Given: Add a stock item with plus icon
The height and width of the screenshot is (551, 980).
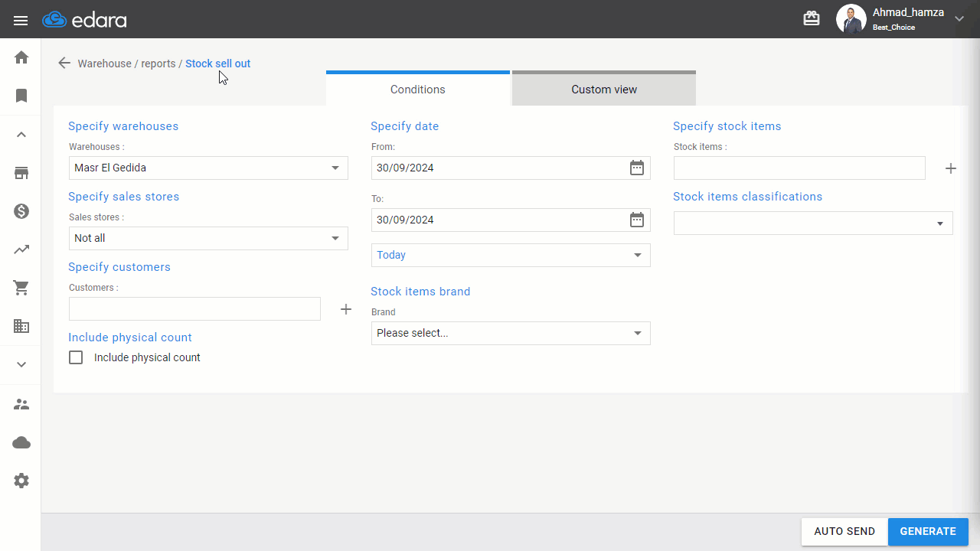Looking at the screenshot, I should click(x=951, y=168).
